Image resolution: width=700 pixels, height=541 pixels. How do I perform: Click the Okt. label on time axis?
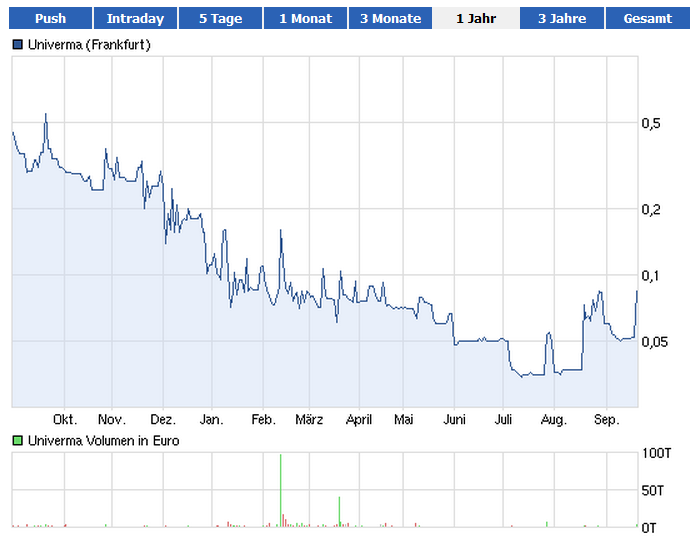point(65,420)
